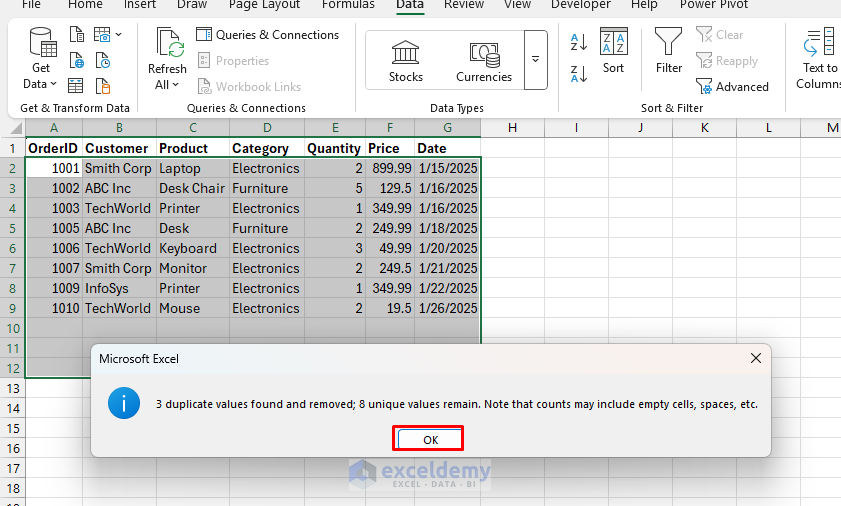
Task: Click the InfoSys customer cell
Action: tap(120, 288)
